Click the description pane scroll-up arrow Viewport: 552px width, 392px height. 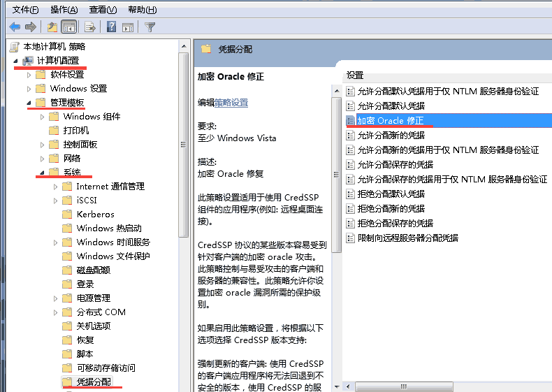tap(337, 92)
